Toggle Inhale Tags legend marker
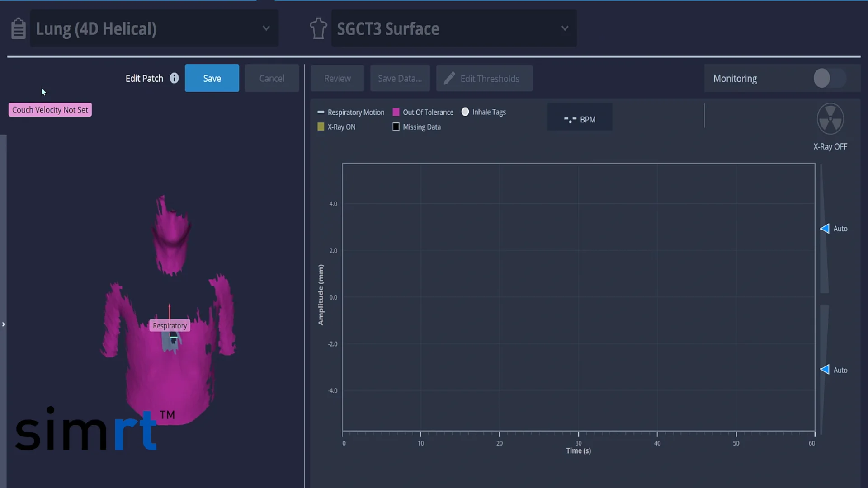The height and width of the screenshot is (488, 868). pos(465,112)
